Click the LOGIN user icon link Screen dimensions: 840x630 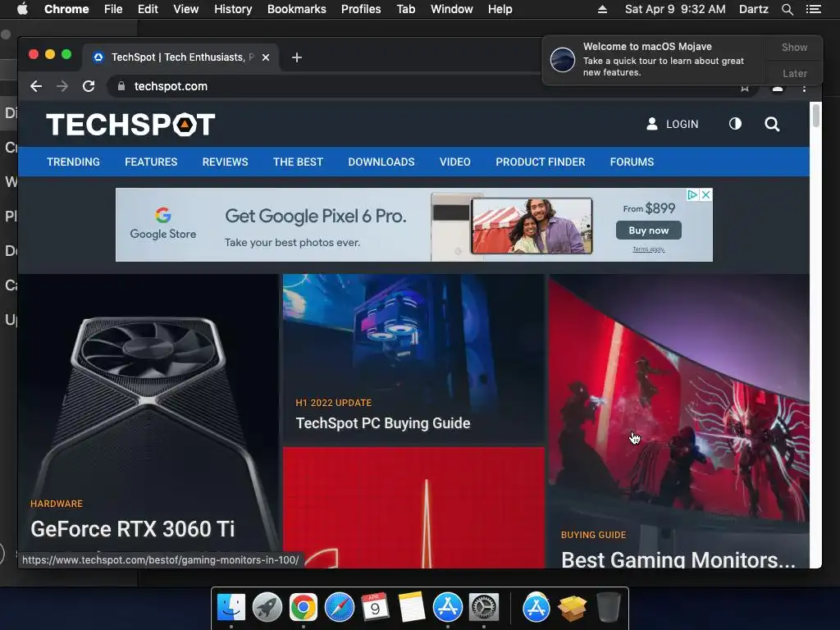pyautogui.click(x=673, y=125)
